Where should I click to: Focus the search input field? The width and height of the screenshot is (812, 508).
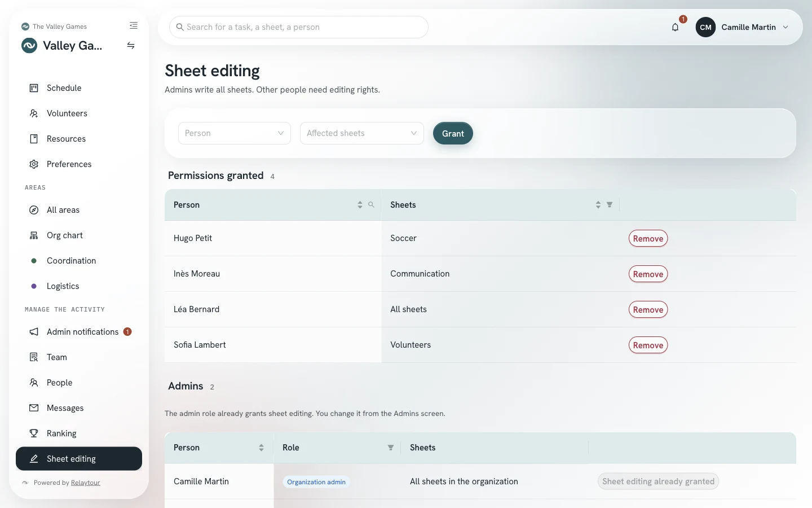click(299, 27)
